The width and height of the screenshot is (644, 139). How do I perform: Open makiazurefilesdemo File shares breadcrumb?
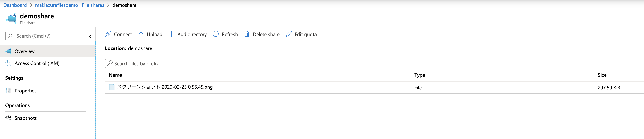[70, 5]
